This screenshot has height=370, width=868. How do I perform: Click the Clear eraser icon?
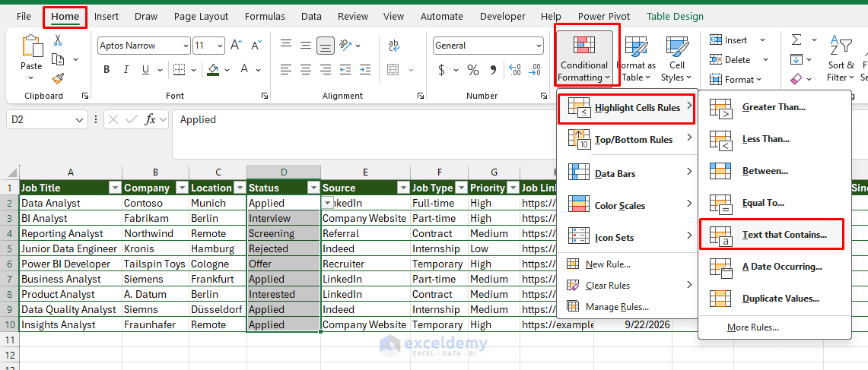click(796, 79)
